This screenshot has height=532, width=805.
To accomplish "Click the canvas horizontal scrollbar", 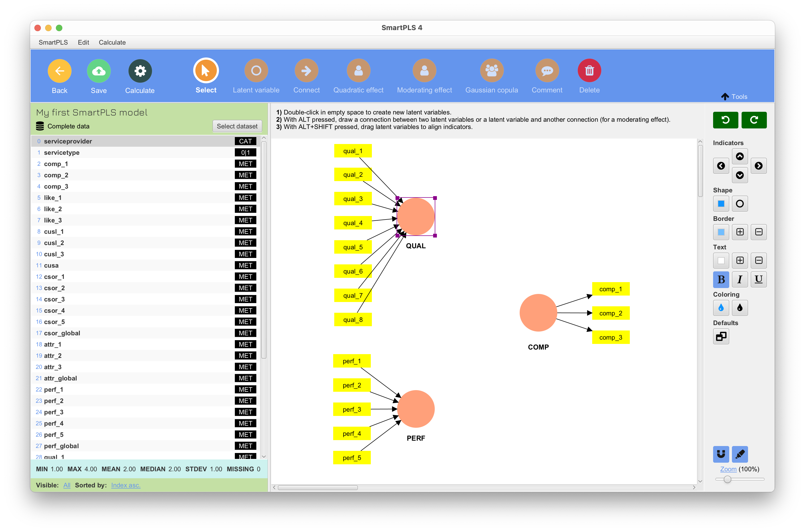I will [318, 488].
